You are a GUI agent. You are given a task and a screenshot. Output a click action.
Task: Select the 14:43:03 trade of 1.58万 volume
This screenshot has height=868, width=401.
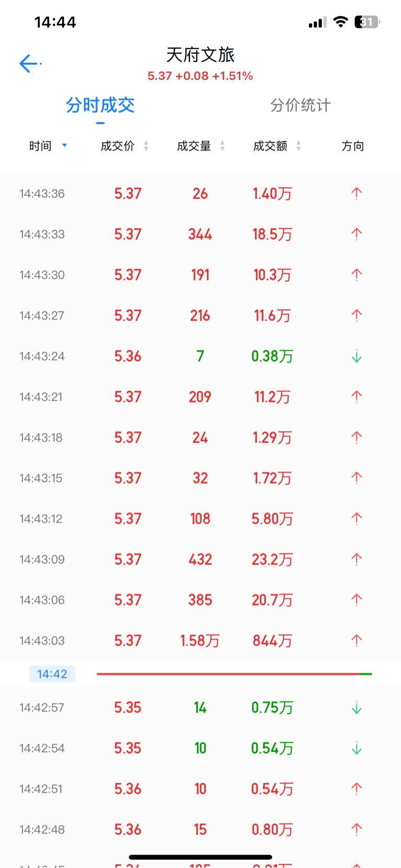[x=200, y=640]
